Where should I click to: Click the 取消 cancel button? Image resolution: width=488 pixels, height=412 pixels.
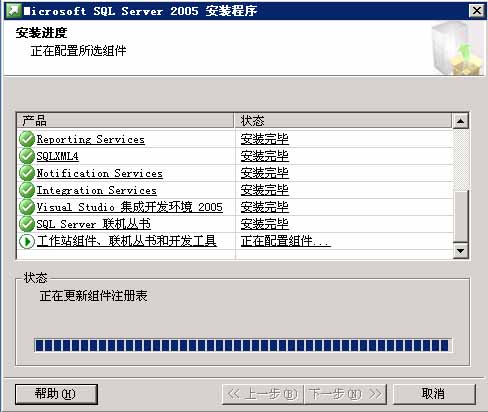click(434, 394)
